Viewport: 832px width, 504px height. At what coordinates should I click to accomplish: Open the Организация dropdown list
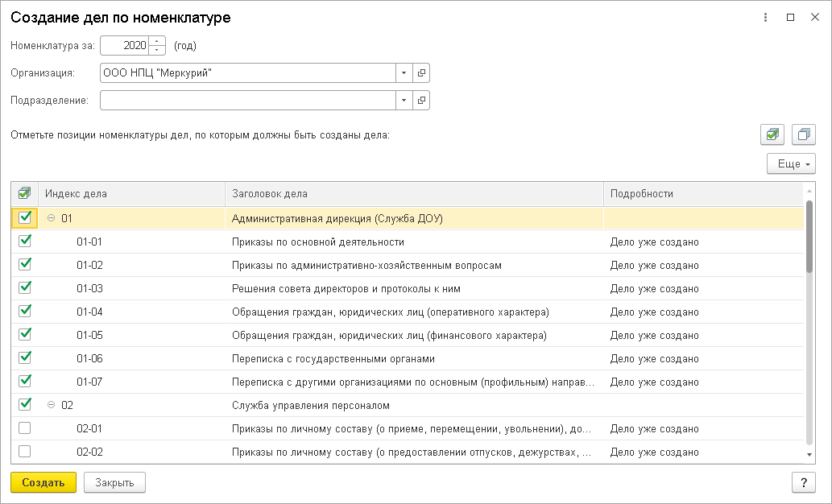pyautogui.click(x=404, y=72)
